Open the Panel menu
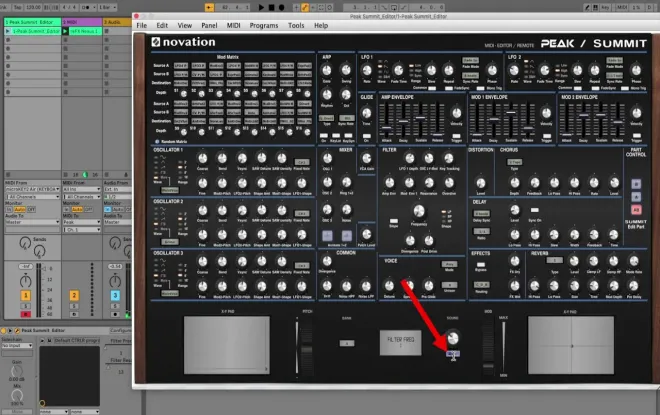660x415 pixels. 209,25
